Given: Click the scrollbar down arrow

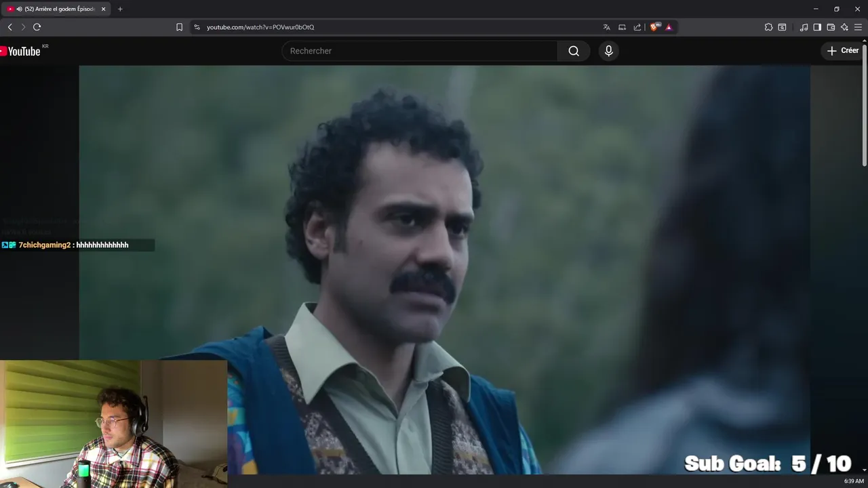Looking at the screenshot, I should coord(865,470).
